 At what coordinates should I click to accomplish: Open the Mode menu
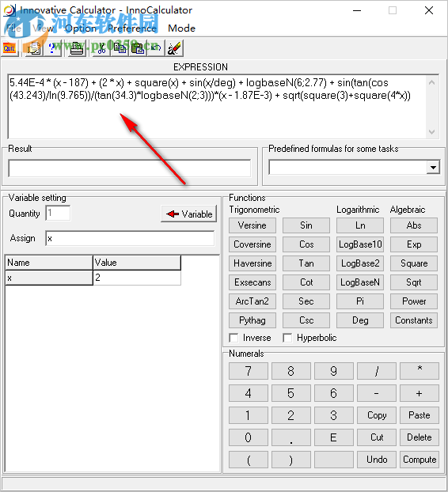181,28
